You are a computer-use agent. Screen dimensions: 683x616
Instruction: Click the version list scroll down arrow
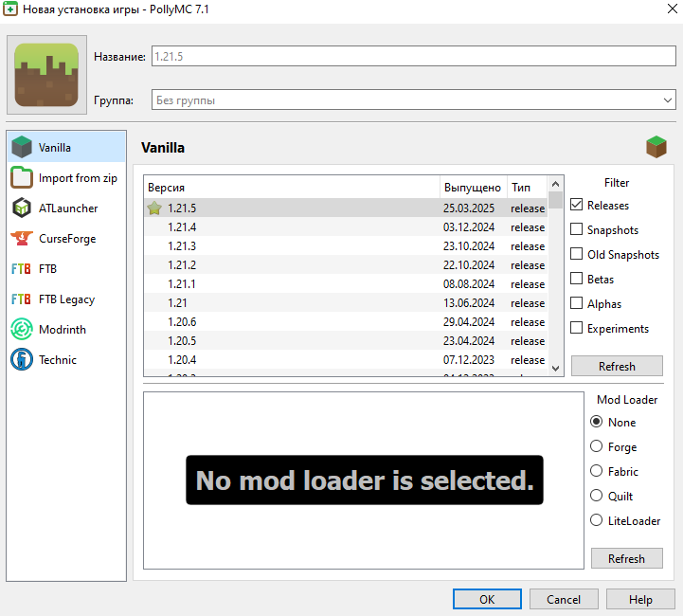pos(555,369)
